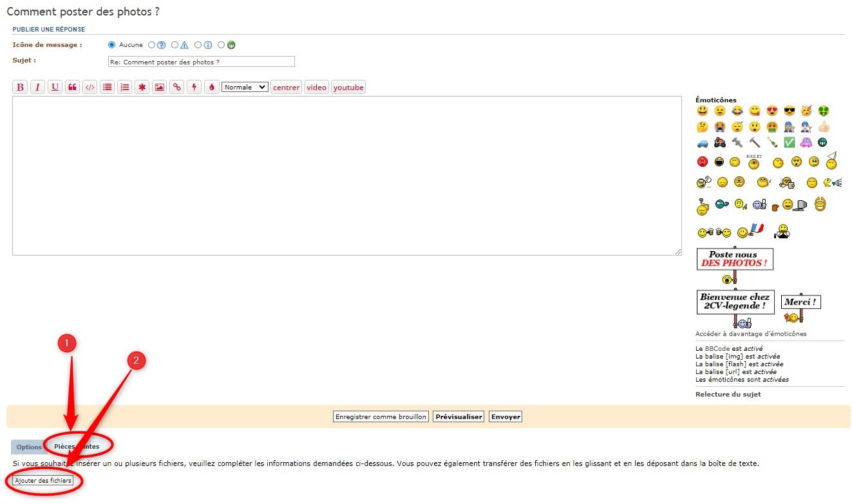Insert a quote block with the quote icon
This screenshot has height=504, width=852.
pos(73,88)
